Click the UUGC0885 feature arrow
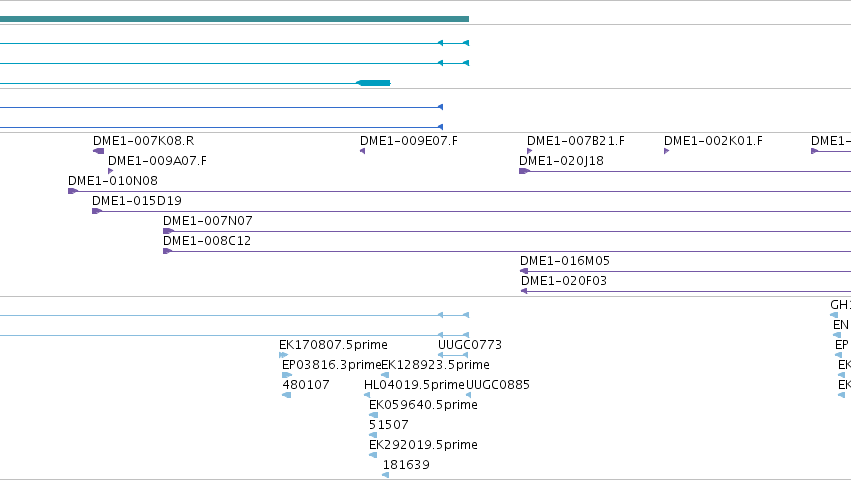 (x=468, y=395)
